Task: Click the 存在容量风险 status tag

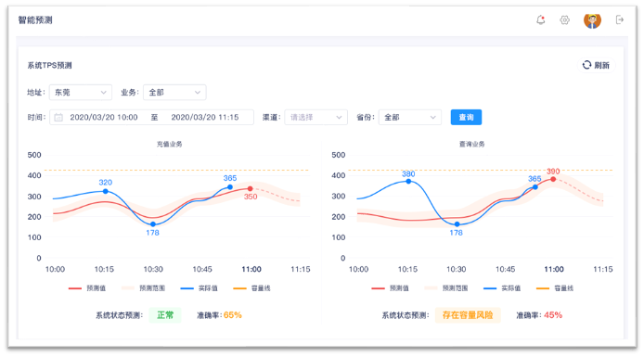Action: pyautogui.click(x=468, y=315)
